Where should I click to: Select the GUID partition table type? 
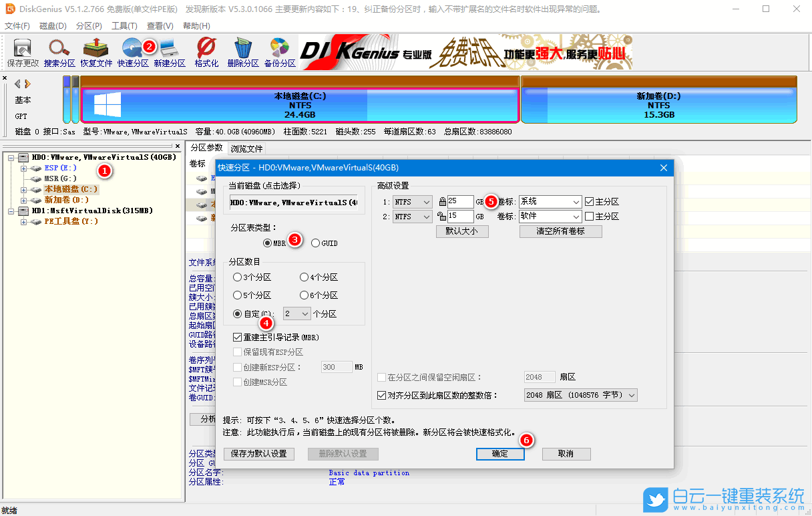click(x=315, y=243)
